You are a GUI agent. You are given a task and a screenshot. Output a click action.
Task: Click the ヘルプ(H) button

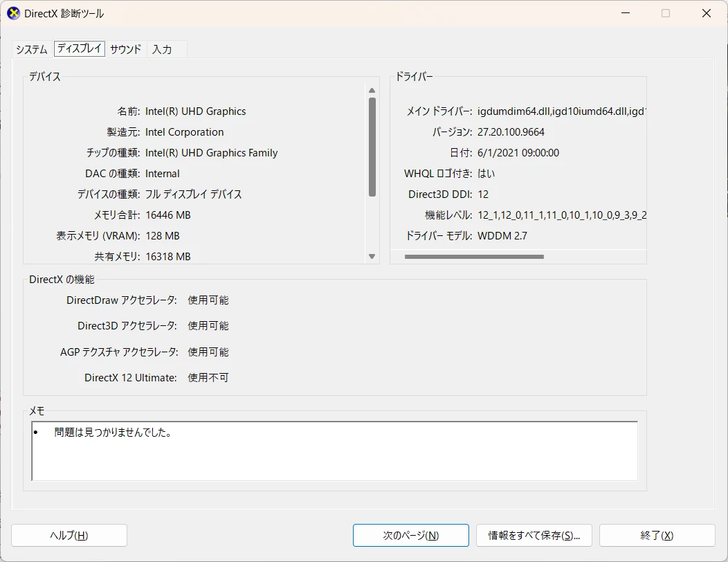pos(69,536)
